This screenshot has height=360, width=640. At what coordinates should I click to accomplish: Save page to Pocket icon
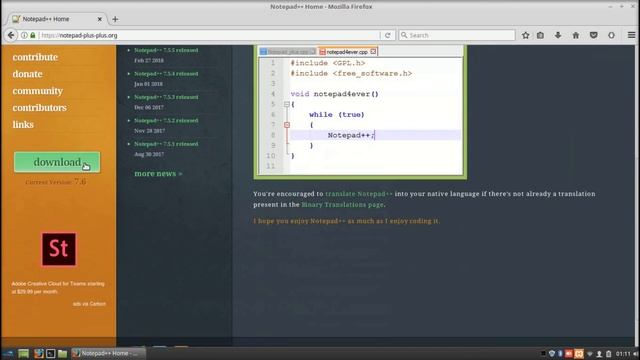[593, 36]
